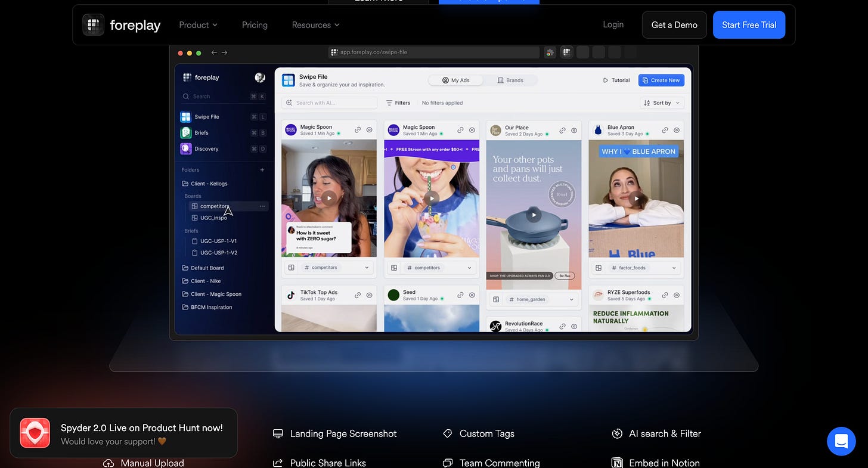This screenshot has height=468, width=868.
Task: Click the Get a Demo button
Action: [674, 25]
